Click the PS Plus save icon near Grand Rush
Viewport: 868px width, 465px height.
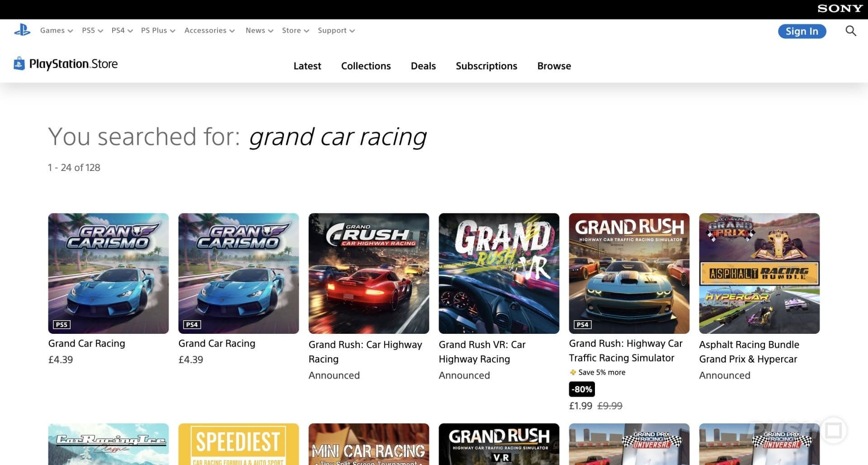(x=573, y=372)
